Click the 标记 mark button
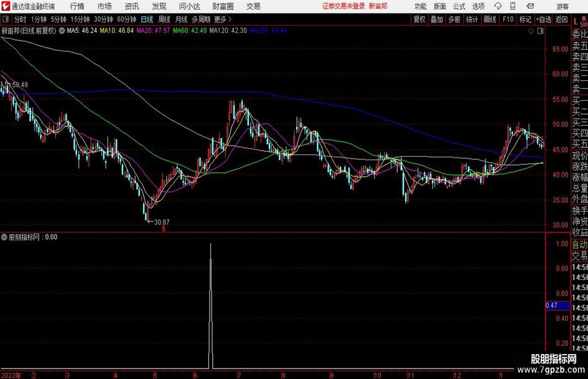This screenshot has width=588, height=379. click(x=525, y=19)
